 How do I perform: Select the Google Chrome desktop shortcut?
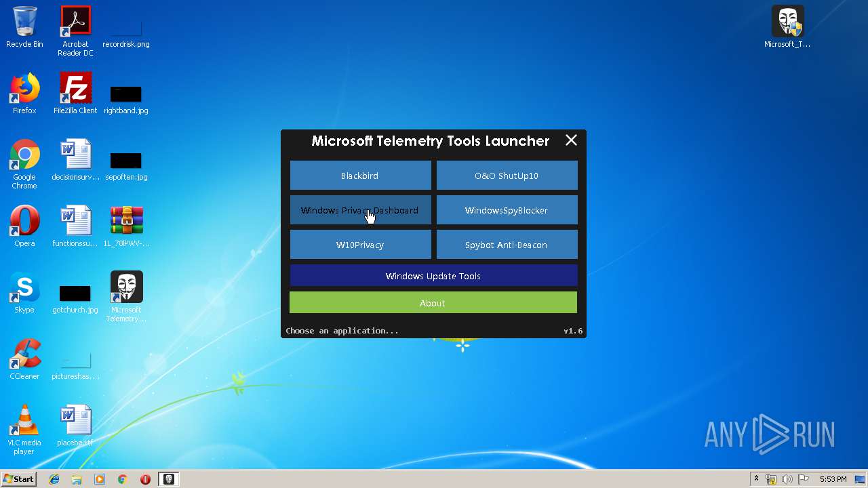coord(24,164)
